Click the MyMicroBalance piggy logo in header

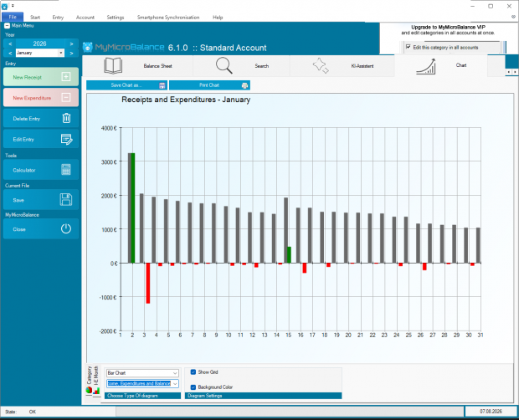87,48
